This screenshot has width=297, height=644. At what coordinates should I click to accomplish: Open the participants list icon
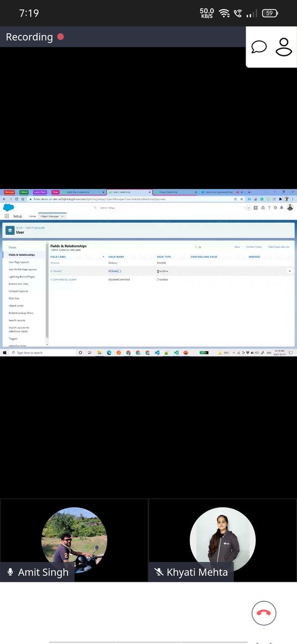284,47
